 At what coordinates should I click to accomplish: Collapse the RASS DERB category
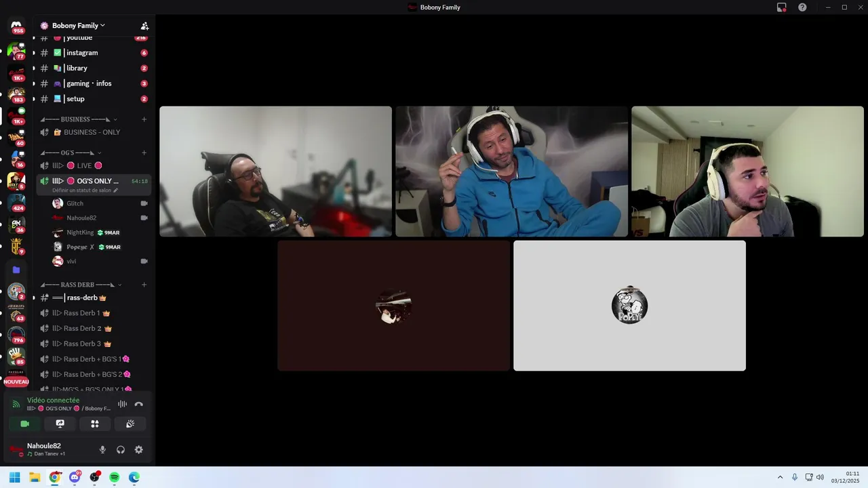point(81,285)
